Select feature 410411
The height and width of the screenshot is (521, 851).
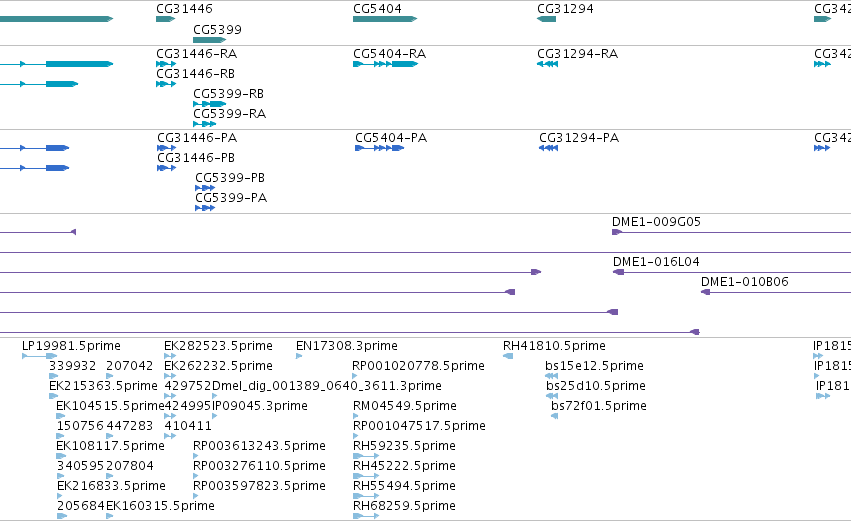pos(188,426)
